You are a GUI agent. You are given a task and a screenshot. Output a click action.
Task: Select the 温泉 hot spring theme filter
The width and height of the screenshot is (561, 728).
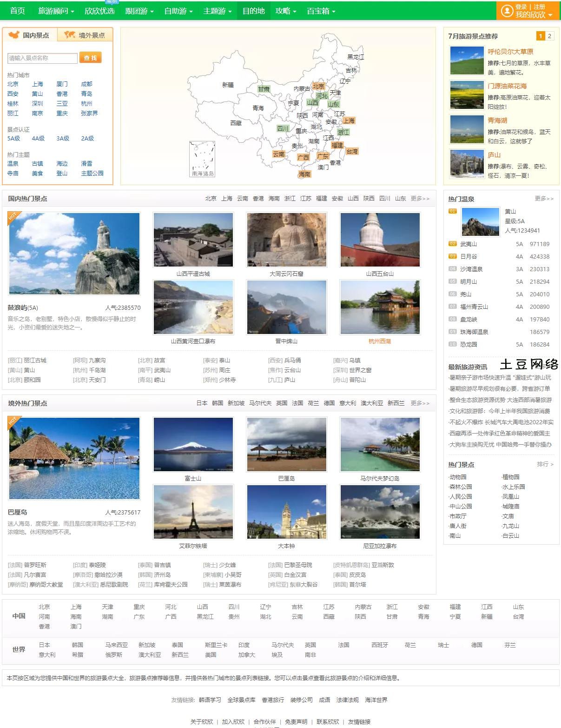tap(12, 163)
